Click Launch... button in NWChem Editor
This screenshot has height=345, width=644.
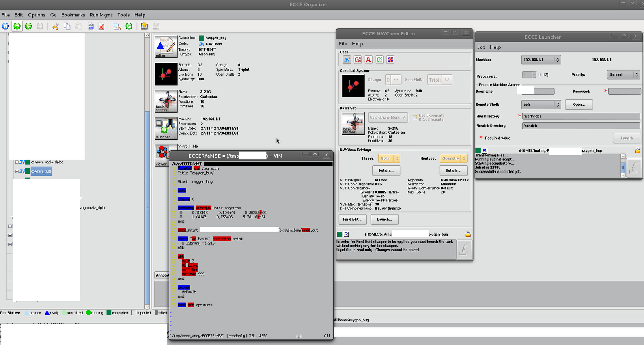point(384,219)
